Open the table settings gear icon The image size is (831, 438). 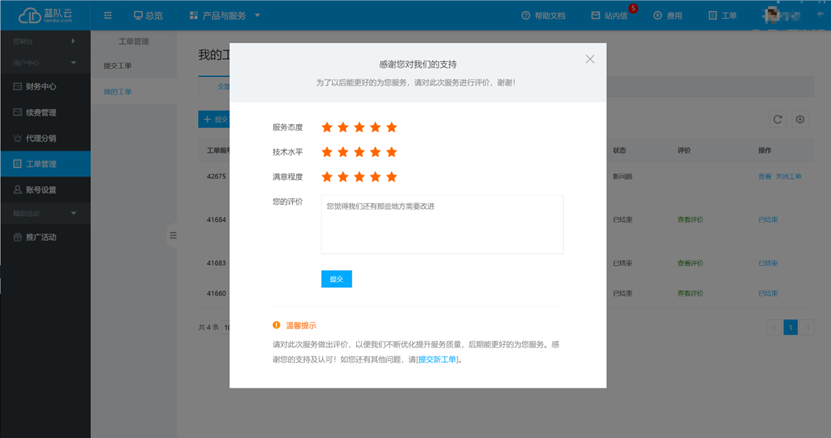pos(800,119)
